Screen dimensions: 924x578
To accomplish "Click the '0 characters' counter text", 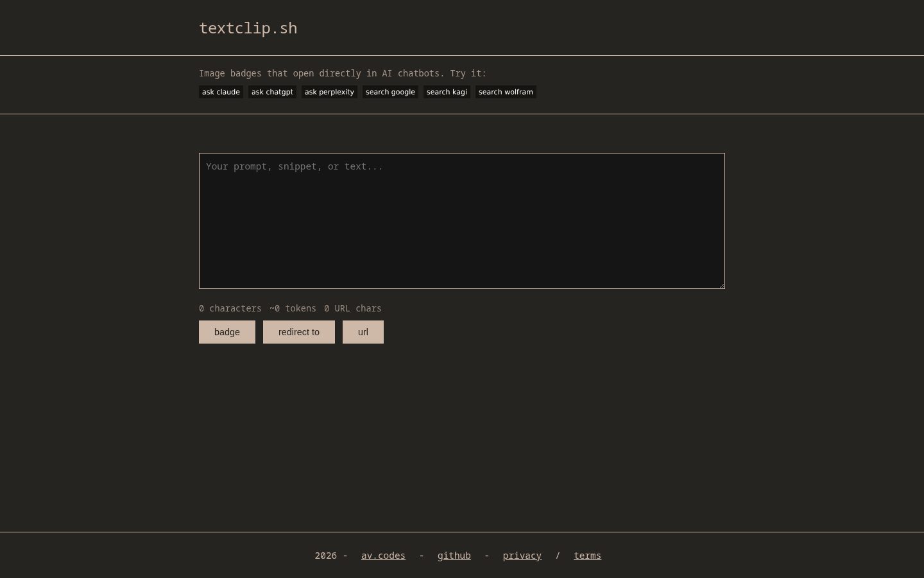I will coord(230,308).
